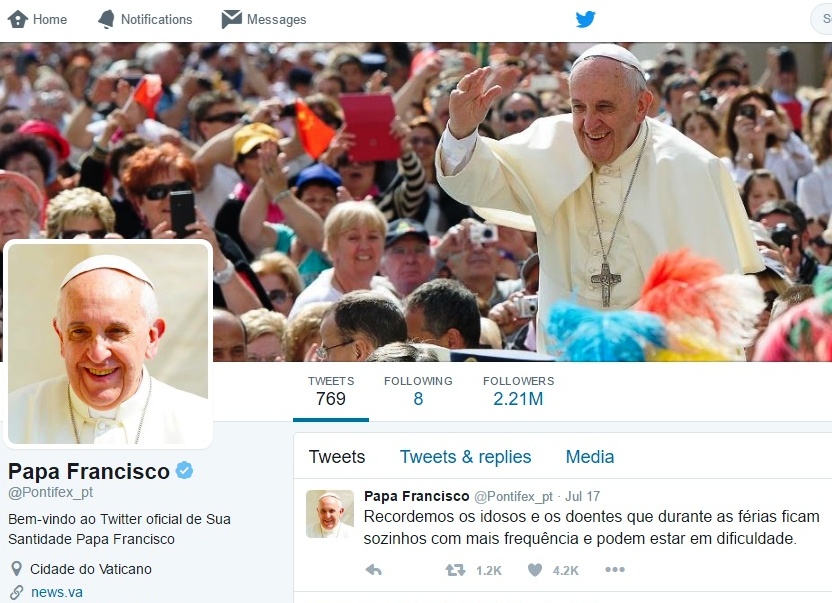Click the link icon beside news.va
The image size is (832, 603).
17,592
